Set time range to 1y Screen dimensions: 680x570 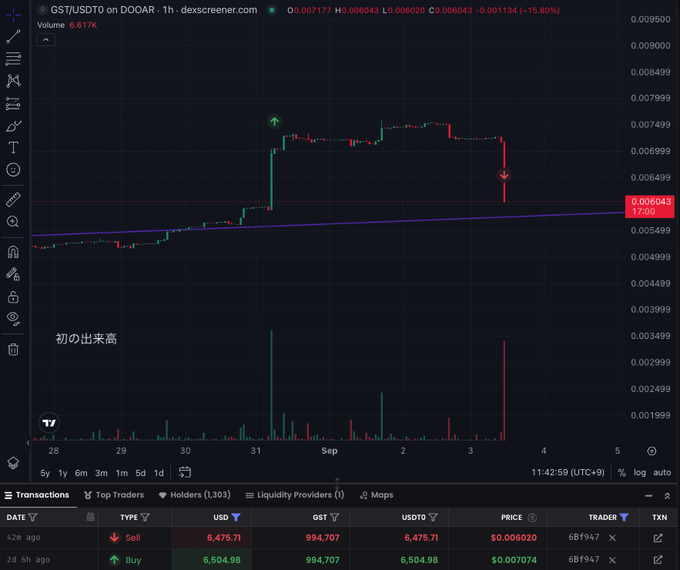[x=63, y=473]
